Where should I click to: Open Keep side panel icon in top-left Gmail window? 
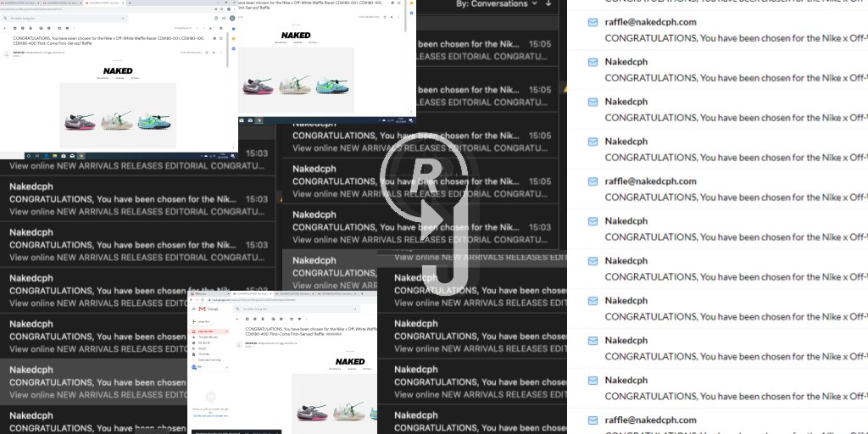234,39
